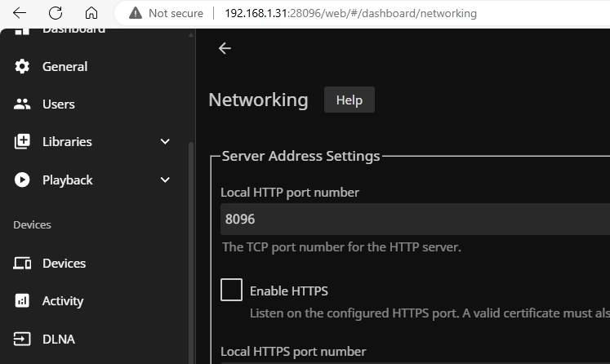Viewport: 610px width, 364px height.
Task: Reload the page with the refresh icon
Action: pos(56,13)
